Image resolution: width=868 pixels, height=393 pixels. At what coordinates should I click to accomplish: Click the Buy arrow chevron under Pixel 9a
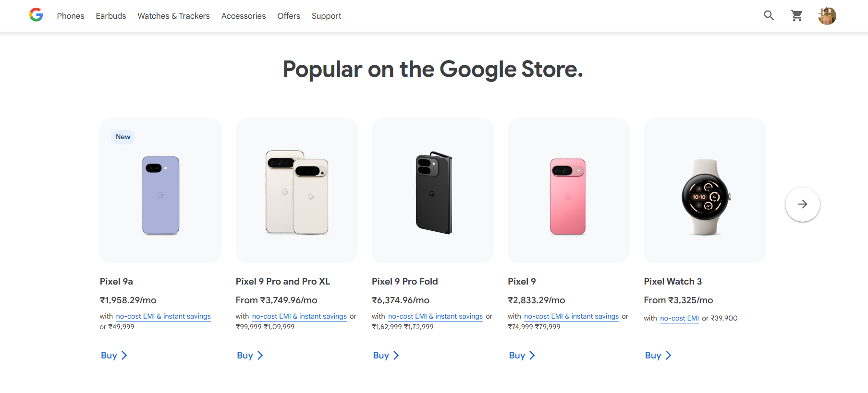[x=124, y=355]
